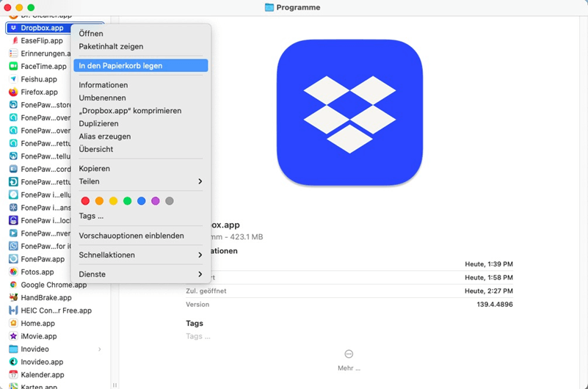Click the iMovie.app star icon

pyautogui.click(x=13, y=336)
